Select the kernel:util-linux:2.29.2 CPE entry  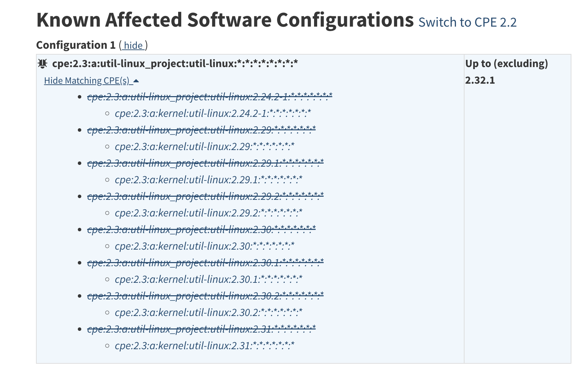[209, 213]
